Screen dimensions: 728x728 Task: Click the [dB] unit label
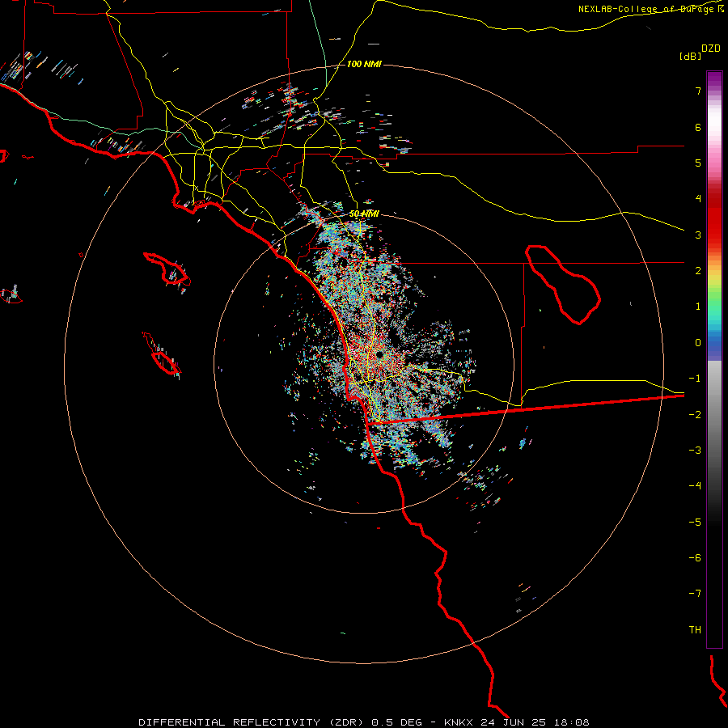[x=690, y=56]
